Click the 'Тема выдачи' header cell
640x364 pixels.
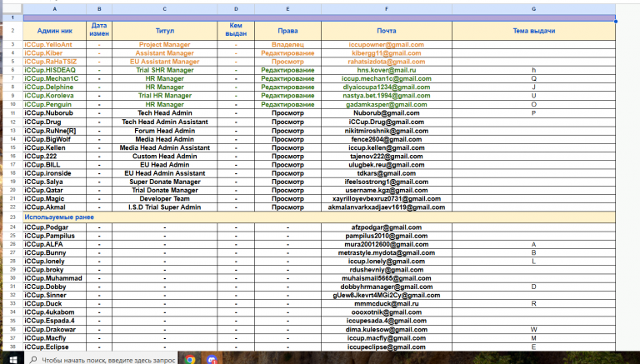tap(534, 31)
